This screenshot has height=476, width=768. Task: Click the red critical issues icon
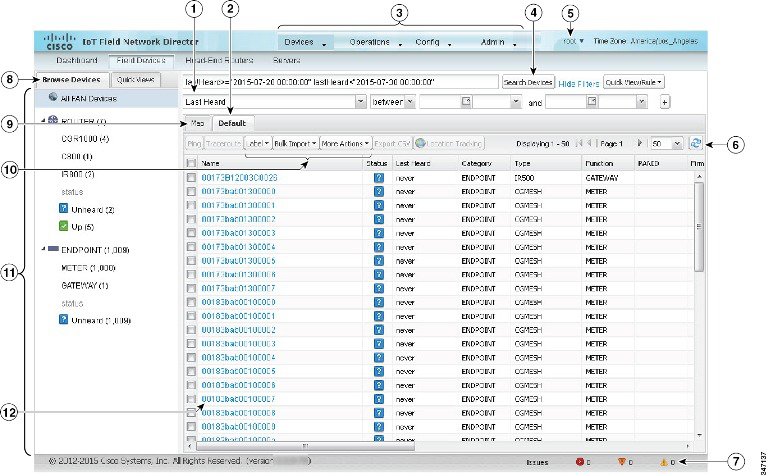[579, 463]
